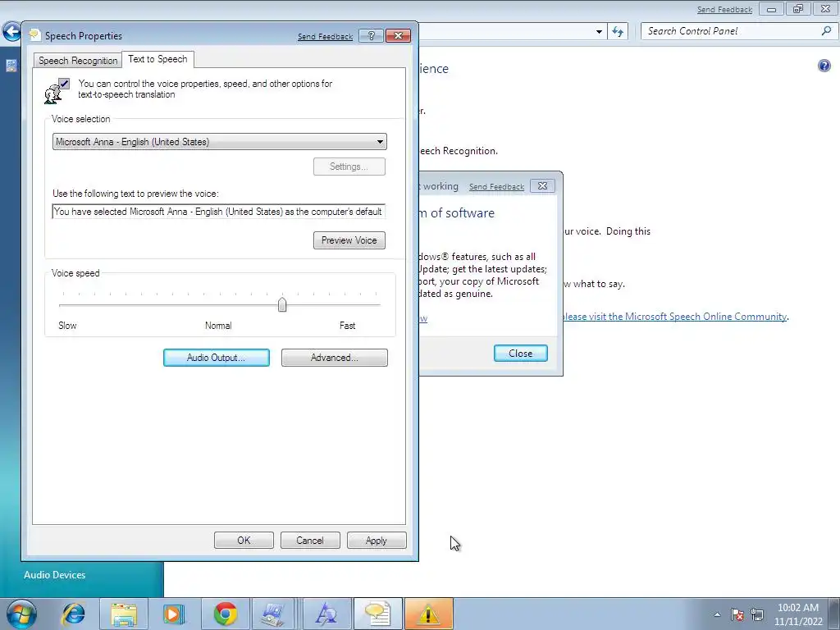The width and height of the screenshot is (840, 630).
Task: Click the network tray icon
Action: pyautogui.click(x=757, y=614)
